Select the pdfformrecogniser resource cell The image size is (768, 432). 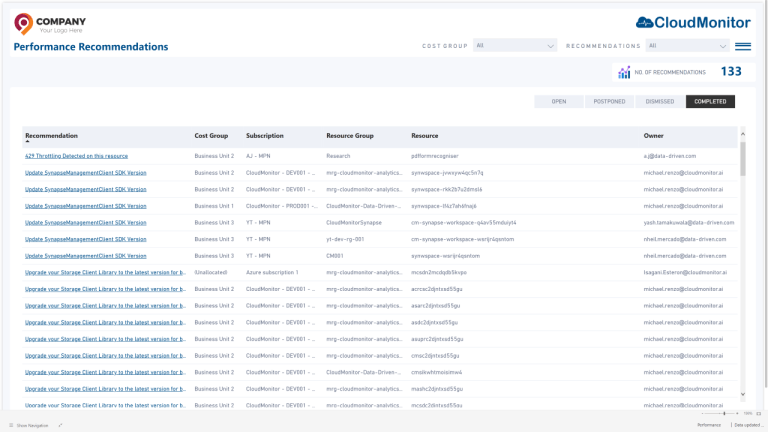[x=435, y=156]
